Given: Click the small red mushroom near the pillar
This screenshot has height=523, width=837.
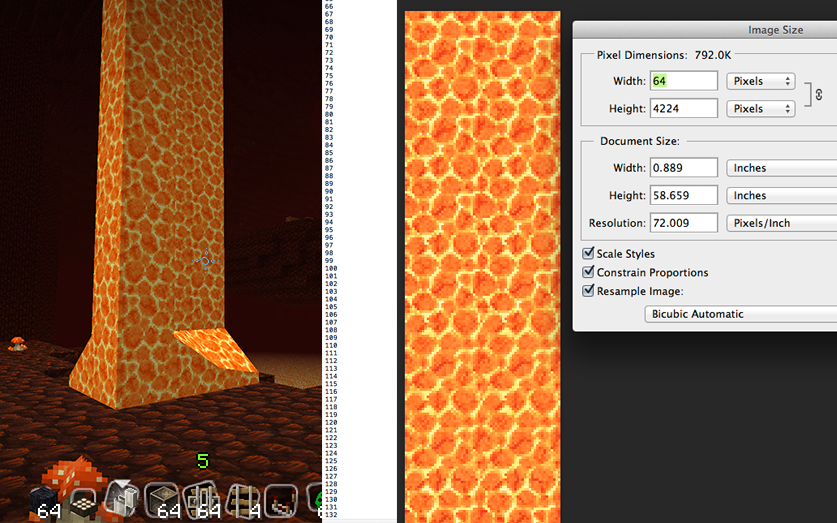Looking at the screenshot, I should 18,344.
